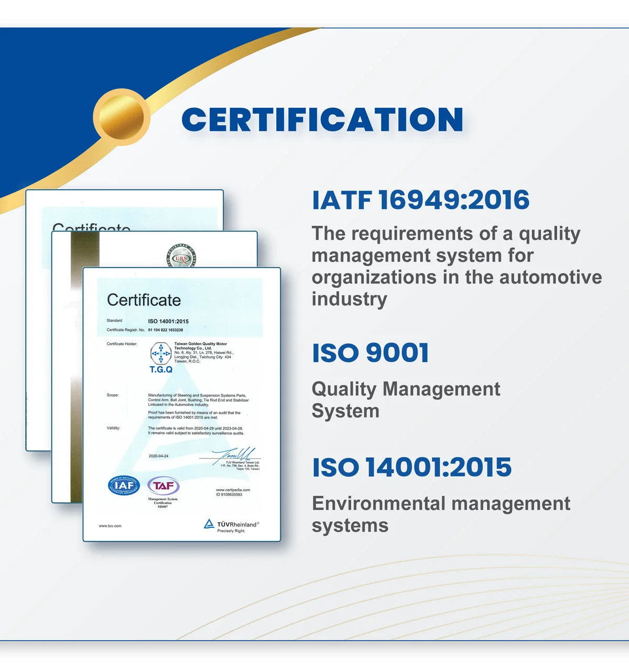Click the certificate registration number 01 104 822 1633238
Viewport: 629px width, 672px height.
165,330
